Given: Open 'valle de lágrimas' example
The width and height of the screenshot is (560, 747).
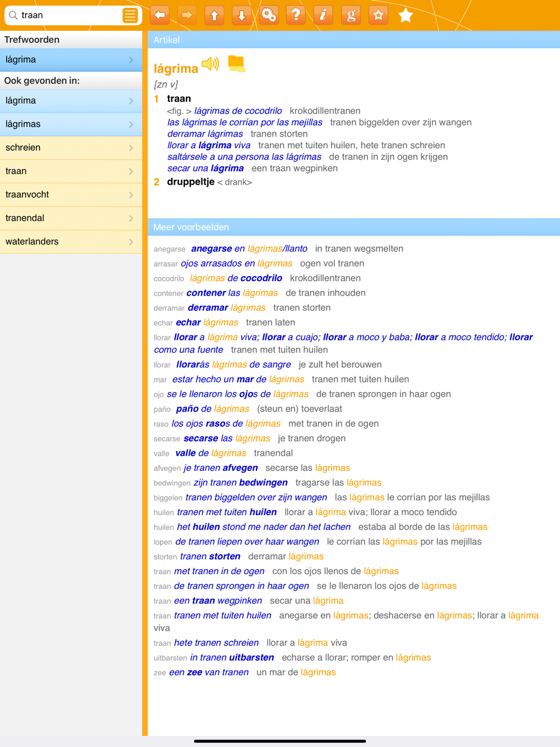Looking at the screenshot, I should click(x=211, y=453).
